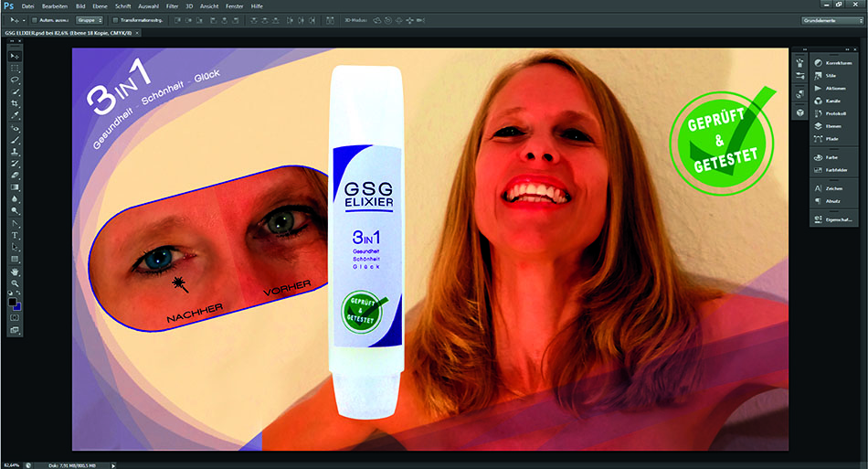Select the Gradient tool
Image resolution: width=868 pixels, height=469 pixels.
coord(15,187)
